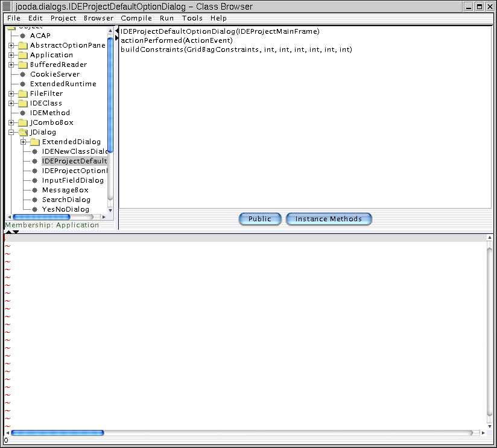Click the horizontal split expand-down arrow

pyautogui.click(x=16, y=232)
